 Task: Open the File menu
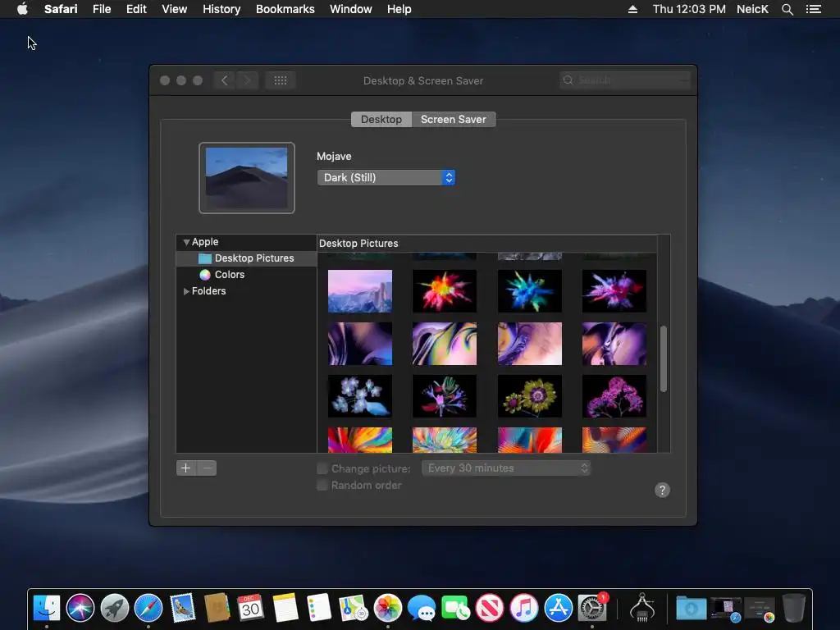coord(101,9)
